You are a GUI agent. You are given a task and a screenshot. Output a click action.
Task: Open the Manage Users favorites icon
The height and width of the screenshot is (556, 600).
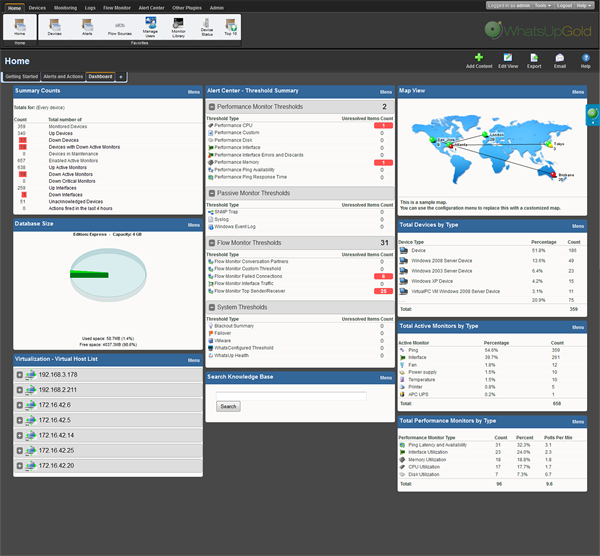point(150,23)
